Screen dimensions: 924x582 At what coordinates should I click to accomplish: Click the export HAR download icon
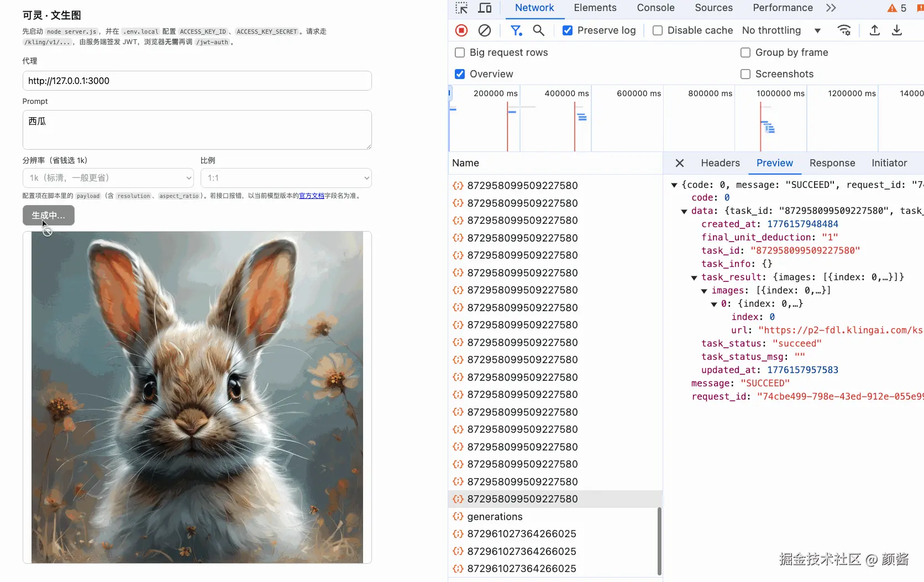point(897,30)
